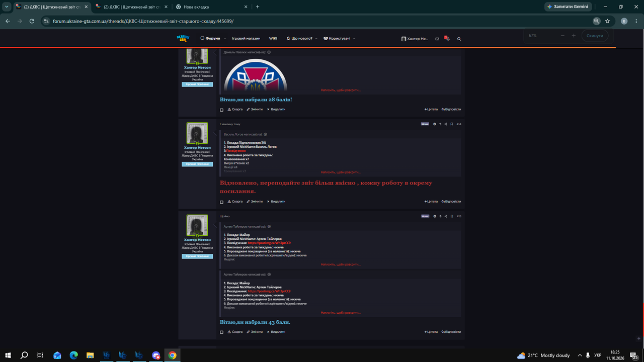Share post #15

[446, 216]
